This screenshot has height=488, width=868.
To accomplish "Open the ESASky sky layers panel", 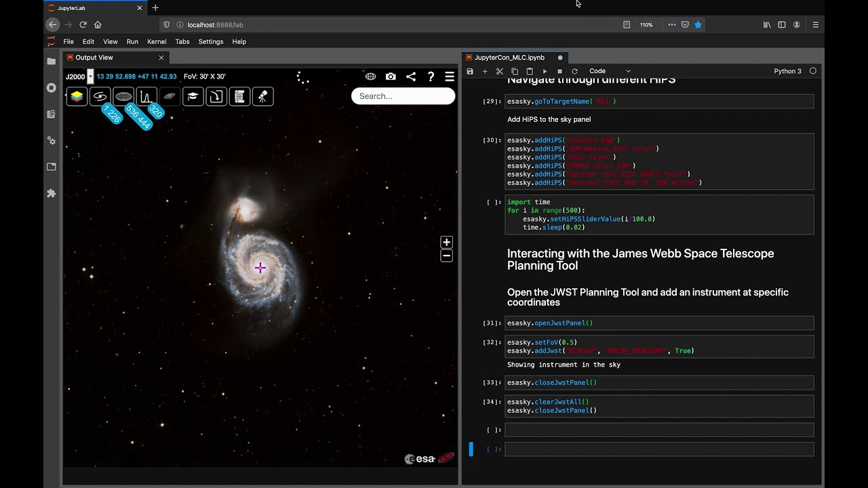I will click(77, 96).
